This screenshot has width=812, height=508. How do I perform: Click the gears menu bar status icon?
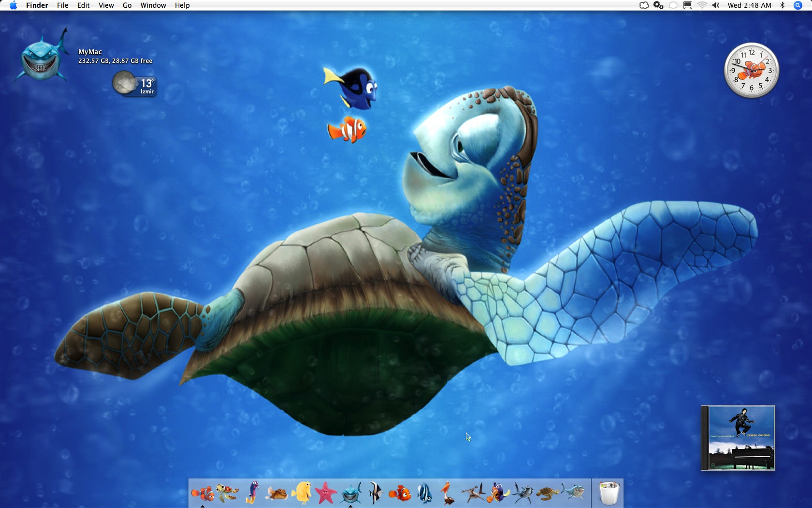(658, 5)
